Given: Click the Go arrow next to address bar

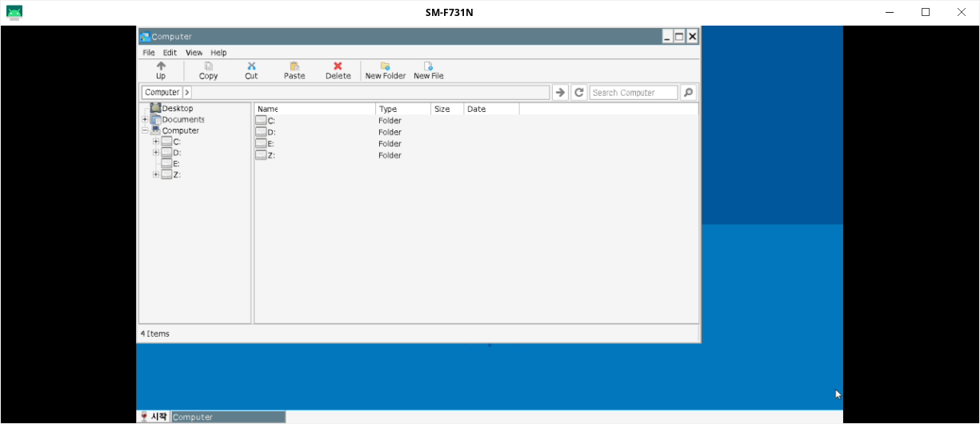Looking at the screenshot, I should pyautogui.click(x=561, y=93).
